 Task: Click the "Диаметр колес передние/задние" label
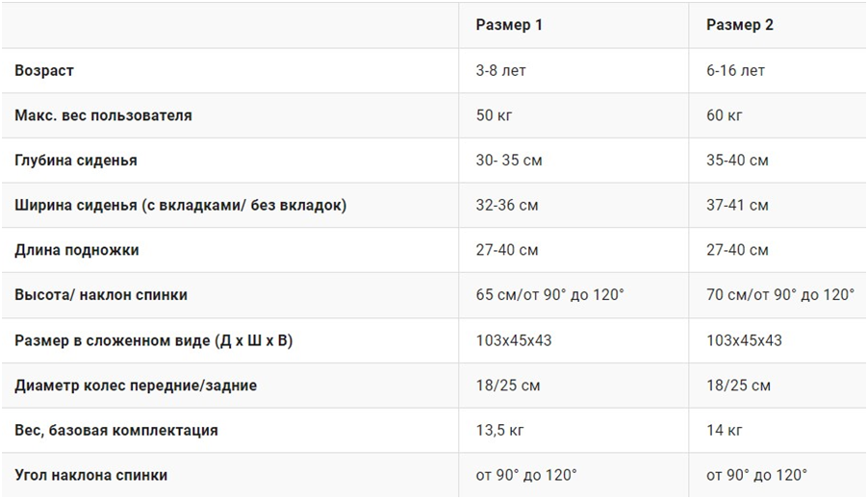pos(136,386)
